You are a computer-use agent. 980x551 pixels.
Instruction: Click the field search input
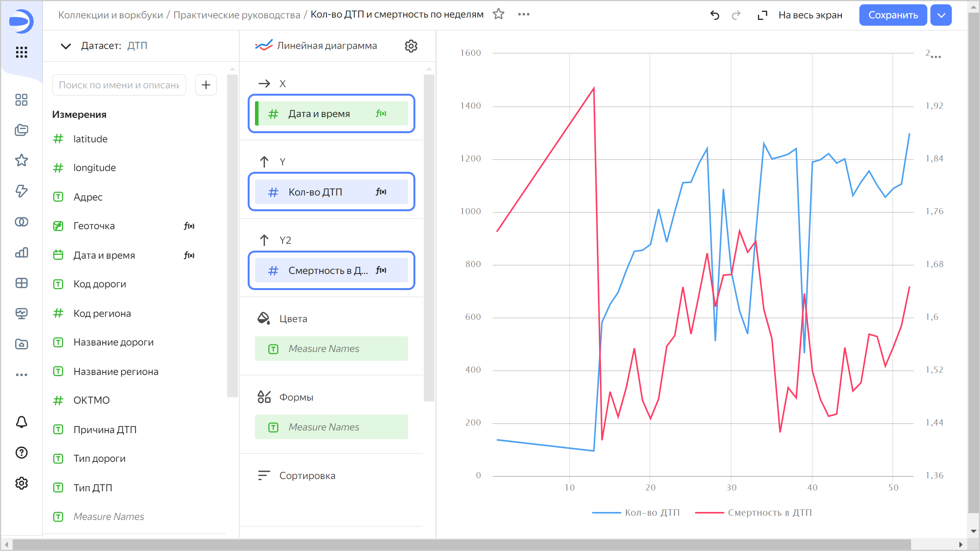point(119,85)
